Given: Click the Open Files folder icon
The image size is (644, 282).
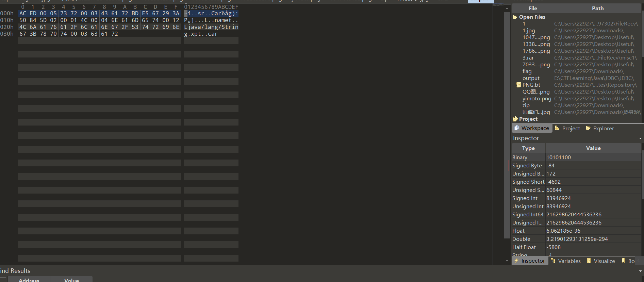Looking at the screenshot, I should click(x=515, y=17).
